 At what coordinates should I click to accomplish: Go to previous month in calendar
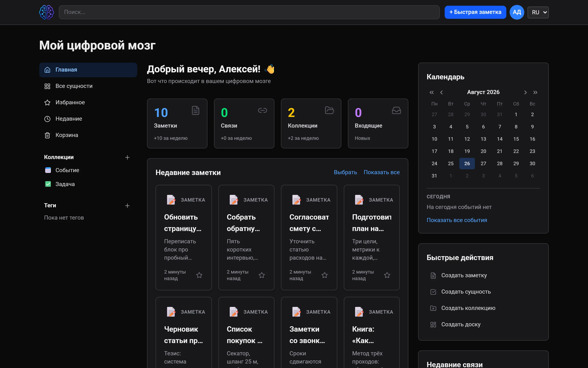(441, 92)
